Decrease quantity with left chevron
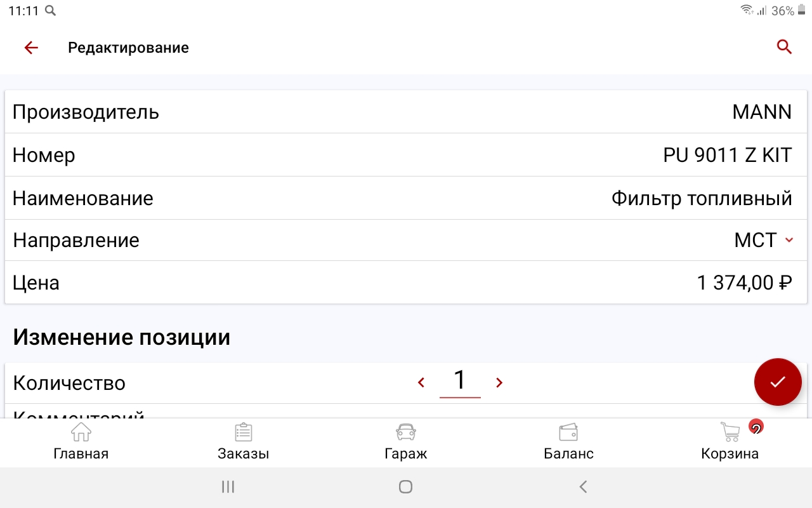 coord(421,382)
